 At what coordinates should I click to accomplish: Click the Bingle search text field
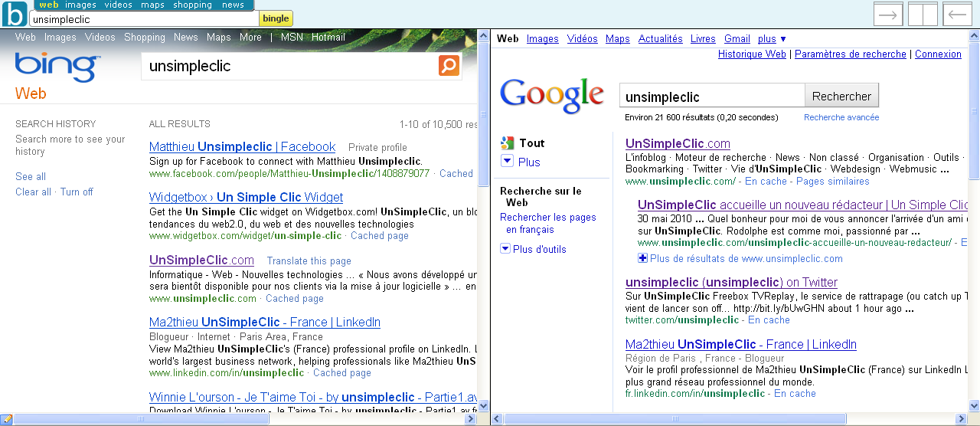pyautogui.click(x=144, y=19)
